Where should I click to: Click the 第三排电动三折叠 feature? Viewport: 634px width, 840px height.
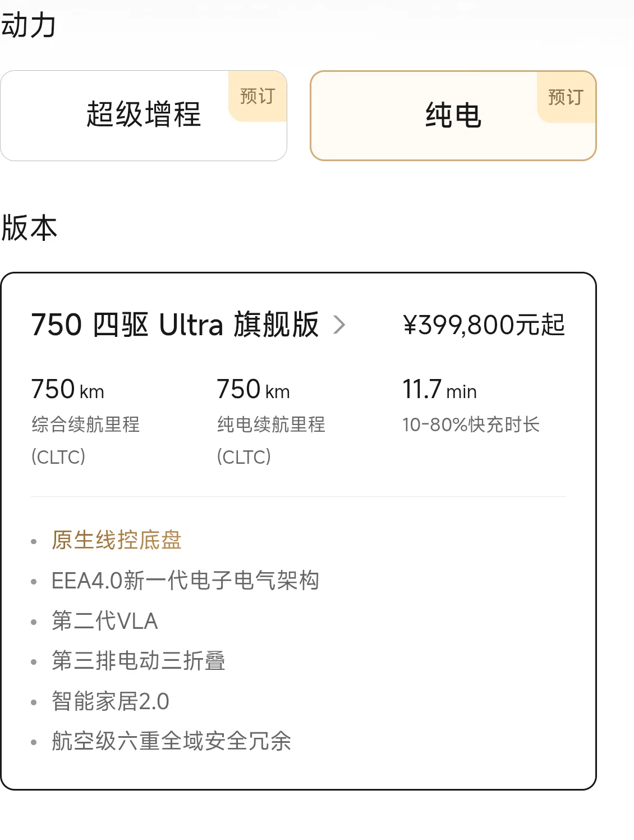(139, 661)
